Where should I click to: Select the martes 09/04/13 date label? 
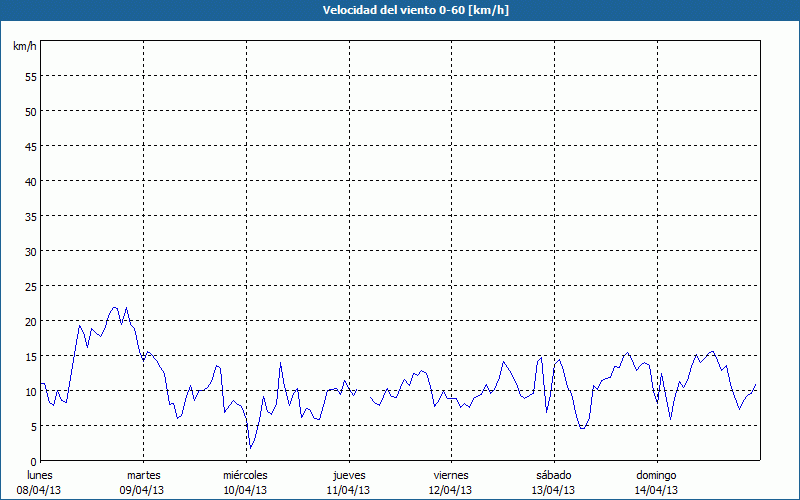143,482
